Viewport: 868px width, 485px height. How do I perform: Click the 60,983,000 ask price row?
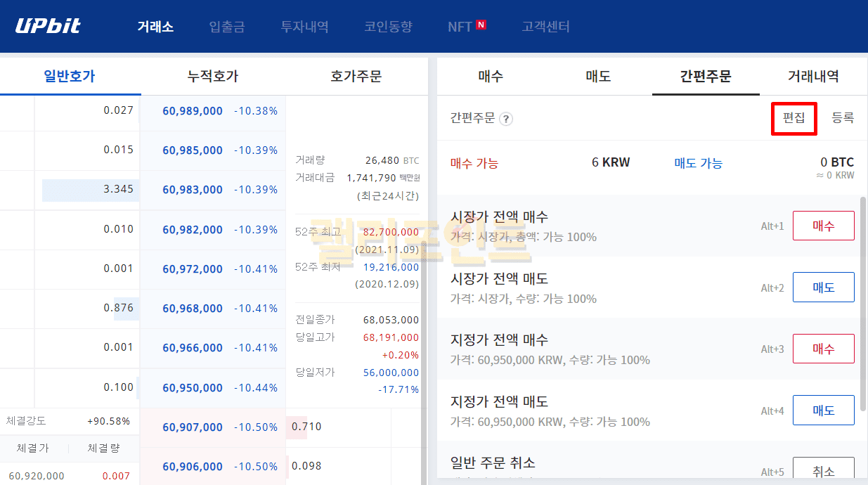click(x=193, y=190)
